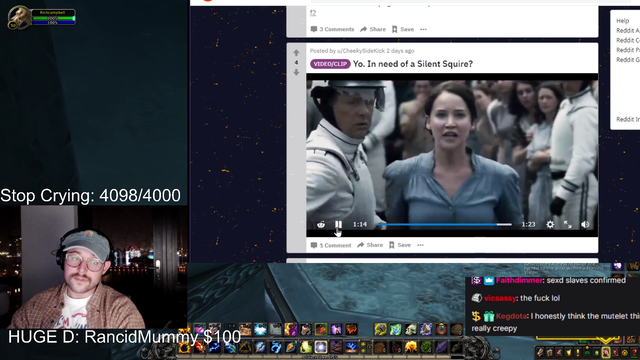Seek on the video progress bar
This screenshot has width=640, height=360.
coord(444,224)
